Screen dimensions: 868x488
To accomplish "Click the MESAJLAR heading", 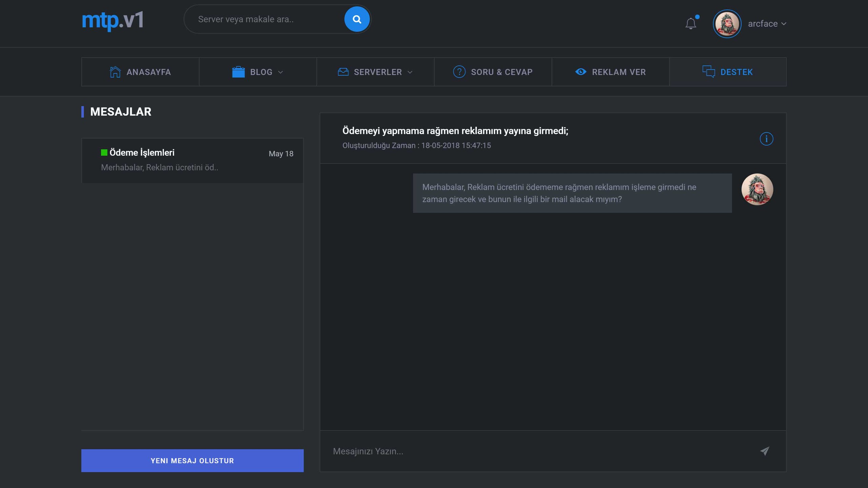I will click(x=121, y=112).
